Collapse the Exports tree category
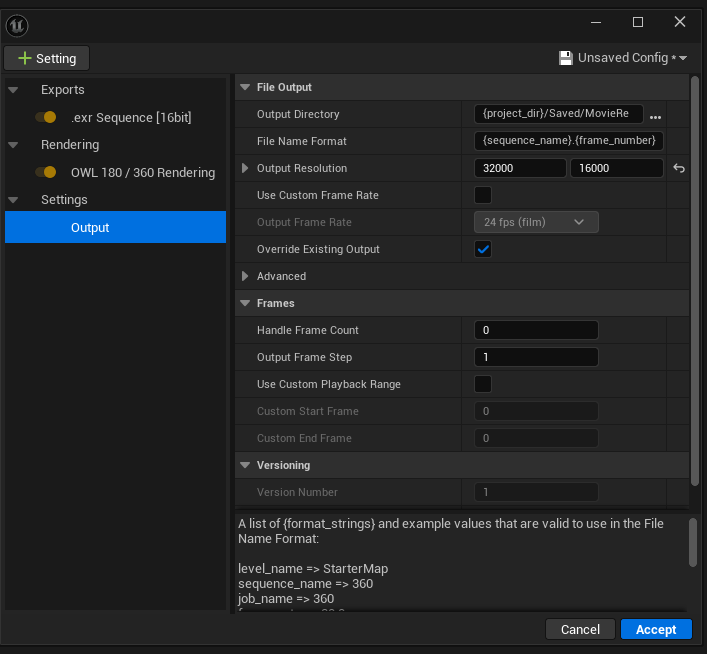The height and width of the screenshot is (654, 707). (14, 90)
